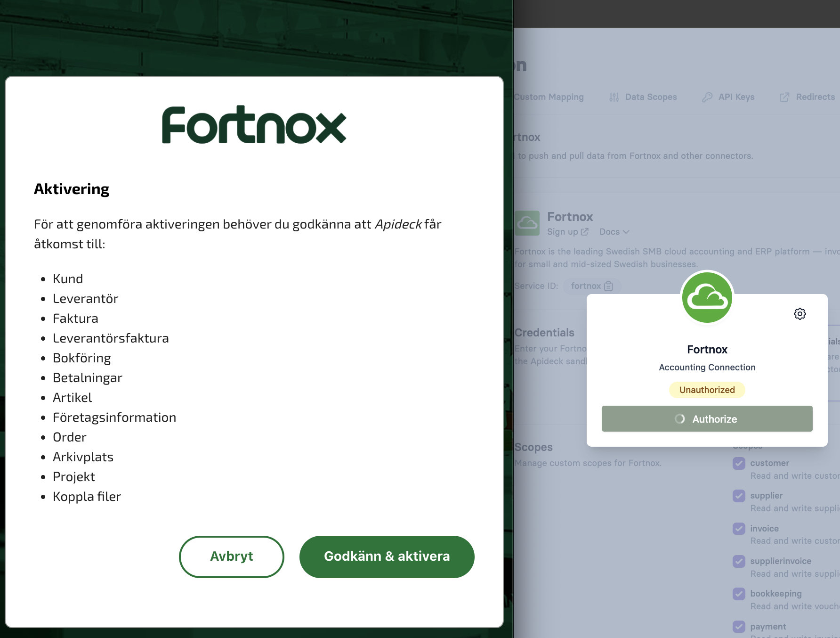The height and width of the screenshot is (638, 840).
Task: Click the Accounting Connection subtitle
Action: [707, 368]
